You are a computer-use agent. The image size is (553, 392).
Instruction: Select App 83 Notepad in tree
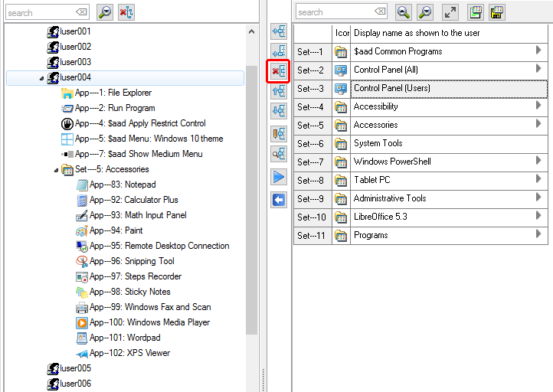click(x=122, y=185)
